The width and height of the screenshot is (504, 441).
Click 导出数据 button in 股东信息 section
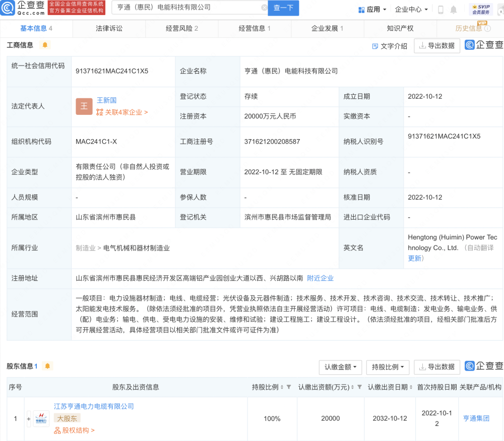[437, 367]
